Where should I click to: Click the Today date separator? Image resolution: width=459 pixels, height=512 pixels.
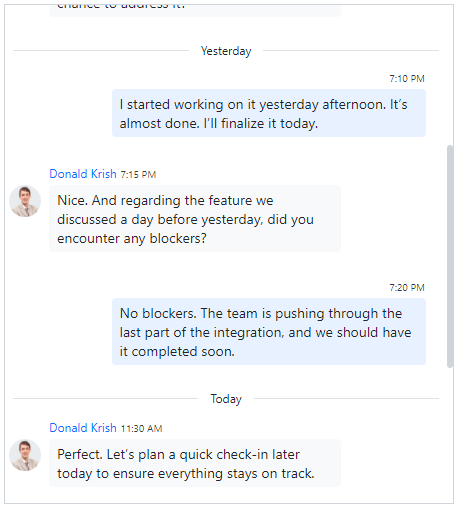pos(226,399)
